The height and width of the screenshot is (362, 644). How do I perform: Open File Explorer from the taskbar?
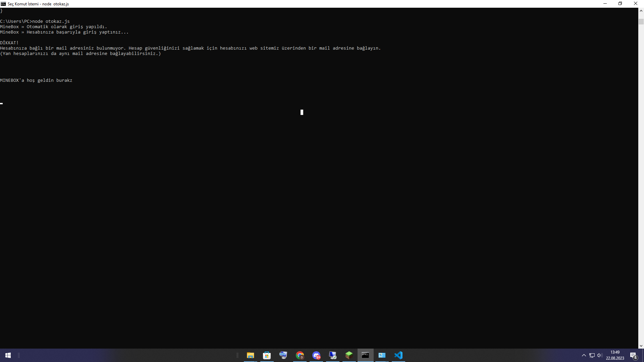[x=250, y=355]
